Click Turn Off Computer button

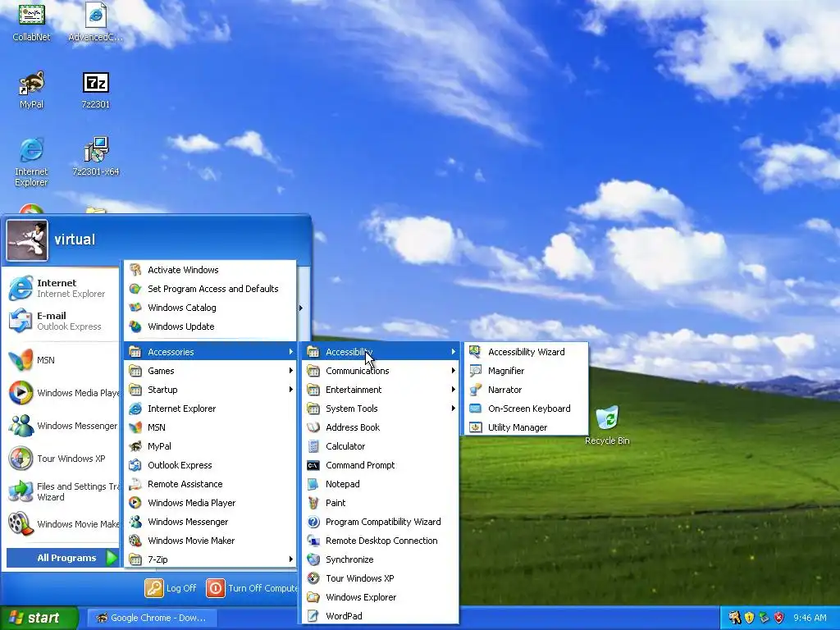point(252,588)
